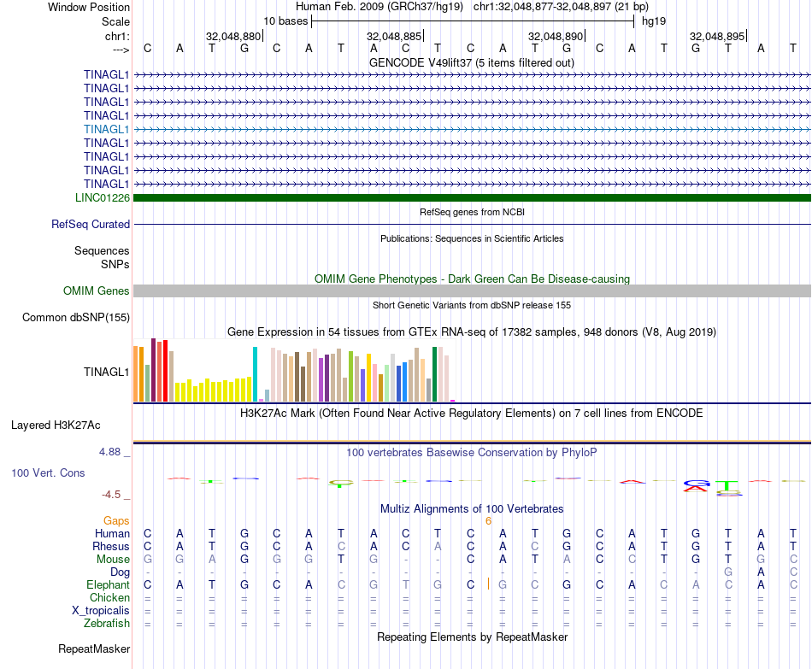Click the OMIM Gene Phenotypes track title
Viewport: 812px width, 669px height.
pos(472,279)
